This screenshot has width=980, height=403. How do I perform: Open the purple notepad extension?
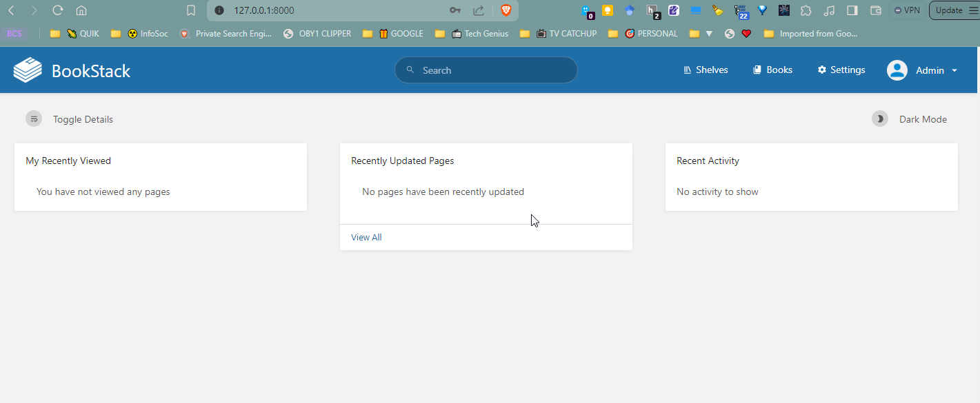(674, 10)
